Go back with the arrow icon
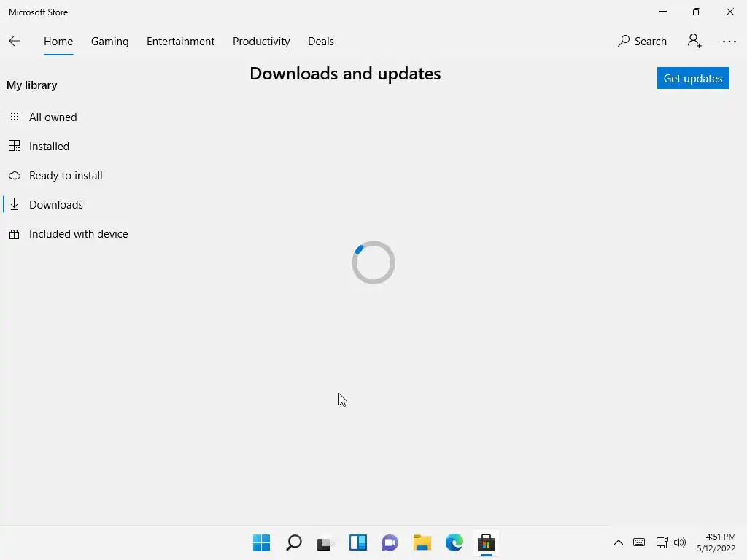747x560 pixels. click(x=15, y=42)
